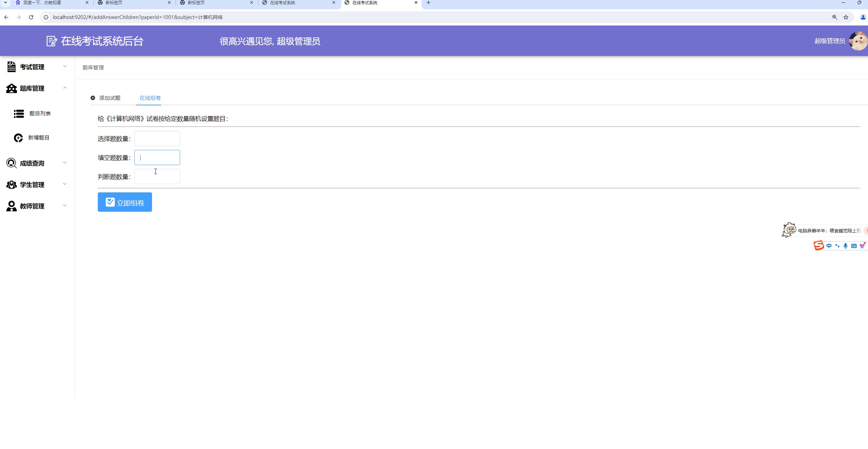Click the header edit-note logo icon
This screenshot has width=868, height=449.
tap(51, 41)
